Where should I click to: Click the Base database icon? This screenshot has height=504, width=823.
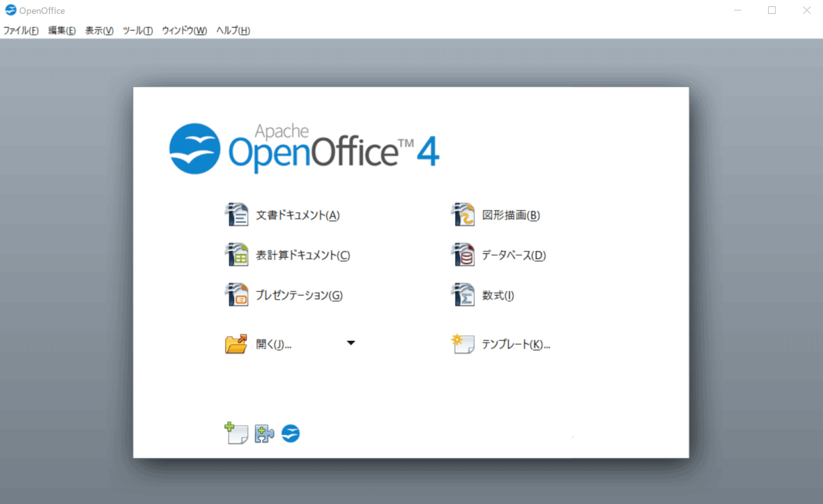coord(463,255)
